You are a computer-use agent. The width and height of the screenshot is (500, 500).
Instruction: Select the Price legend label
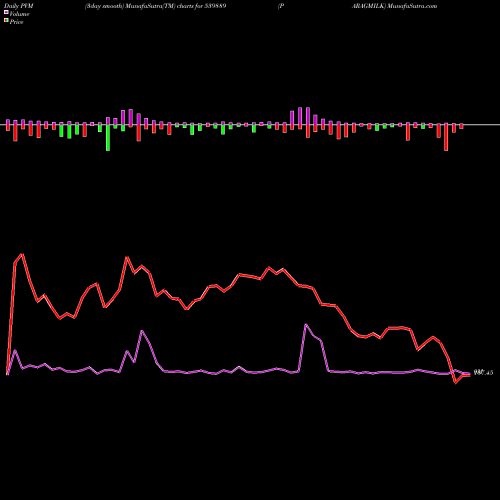click(x=16, y=22)
